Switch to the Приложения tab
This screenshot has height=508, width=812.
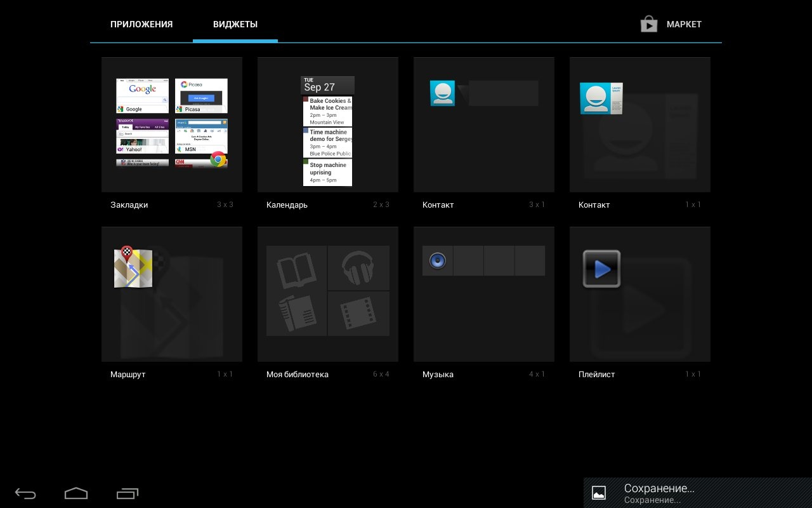tap(141, 24)
